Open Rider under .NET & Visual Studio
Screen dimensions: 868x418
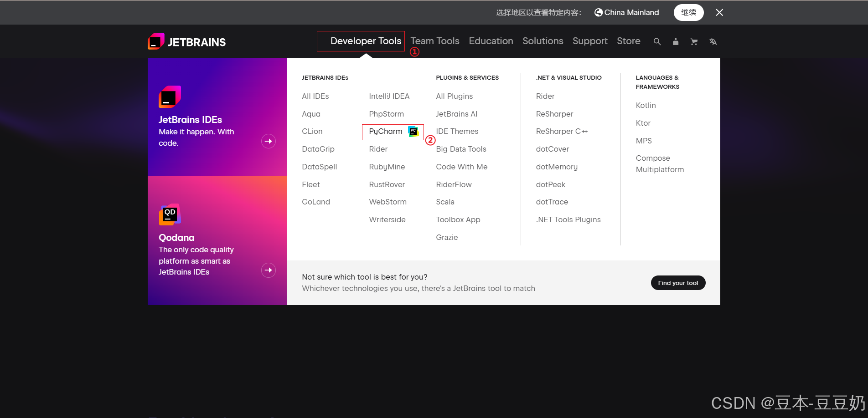[545, 96]
